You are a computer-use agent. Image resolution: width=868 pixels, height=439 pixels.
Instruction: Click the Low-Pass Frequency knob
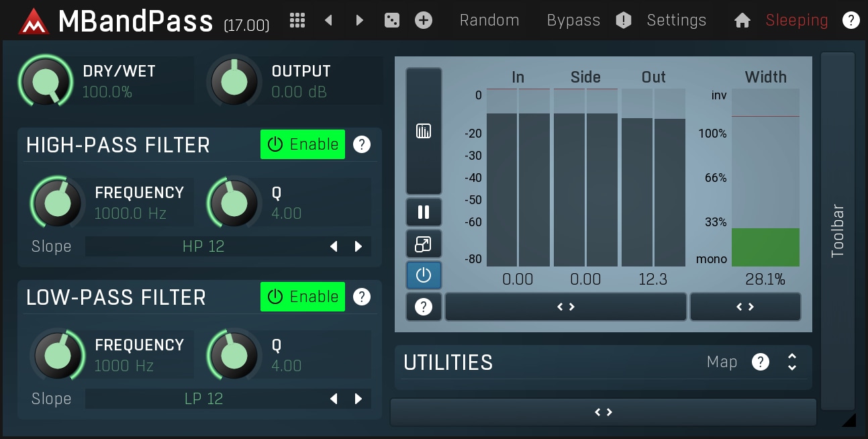click(57, 354)
